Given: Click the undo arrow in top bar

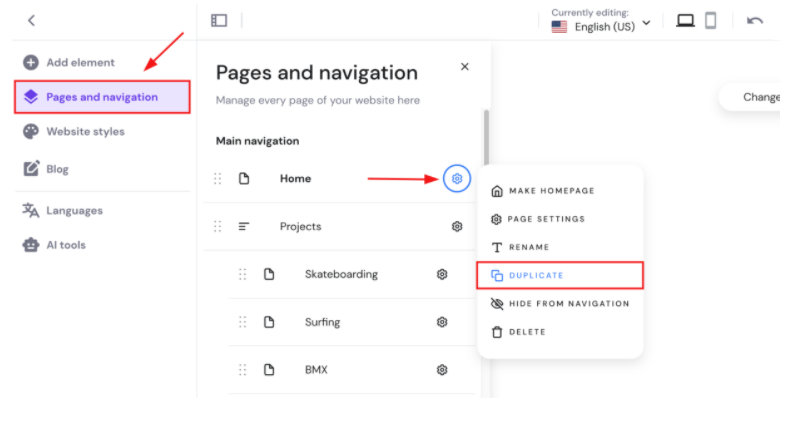Looking at the screenshot, I should pyautogui.click(x=755, y=20).
